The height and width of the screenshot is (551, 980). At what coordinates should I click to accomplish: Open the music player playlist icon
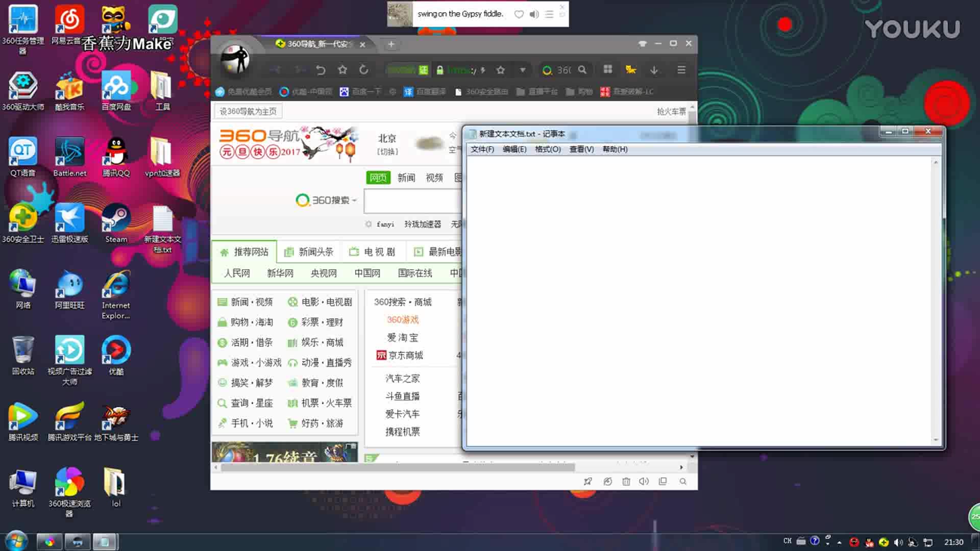tap(549, 14)
